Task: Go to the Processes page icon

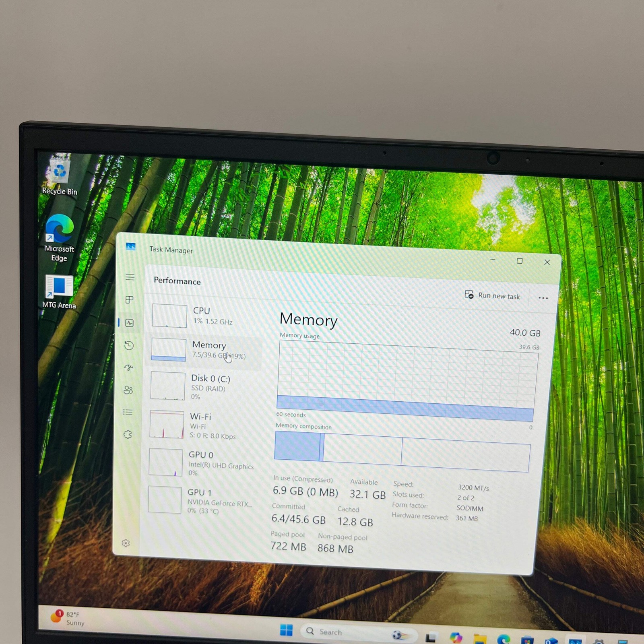Action: [130, 300]
